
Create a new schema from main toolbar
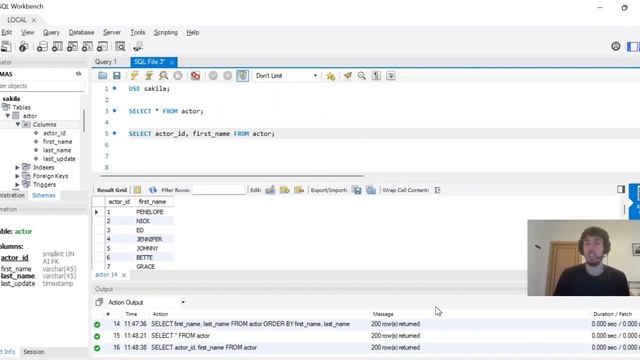(42, 47)
